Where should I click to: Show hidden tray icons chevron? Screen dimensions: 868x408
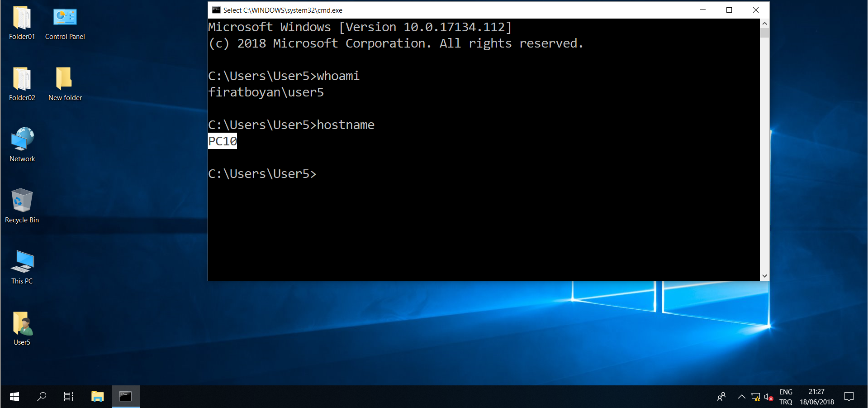coord(741,397)
